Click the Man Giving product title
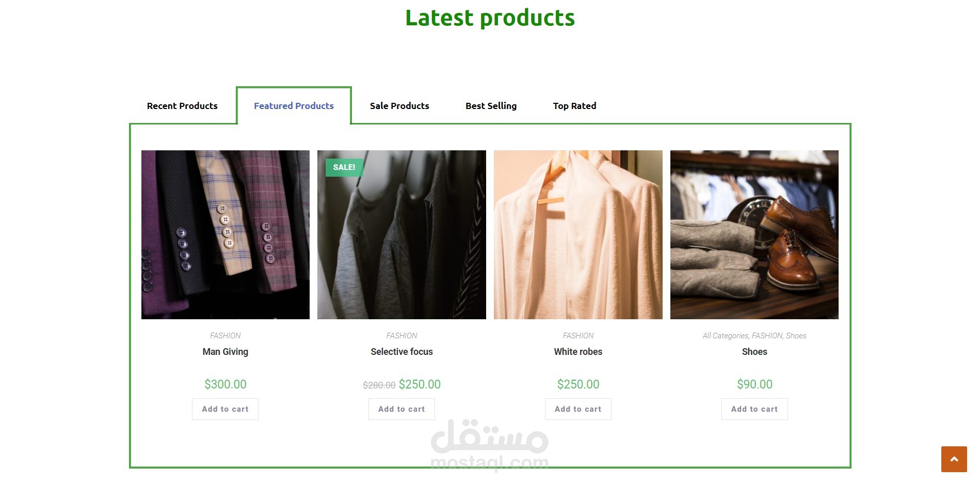 click(x=225, y=352)
